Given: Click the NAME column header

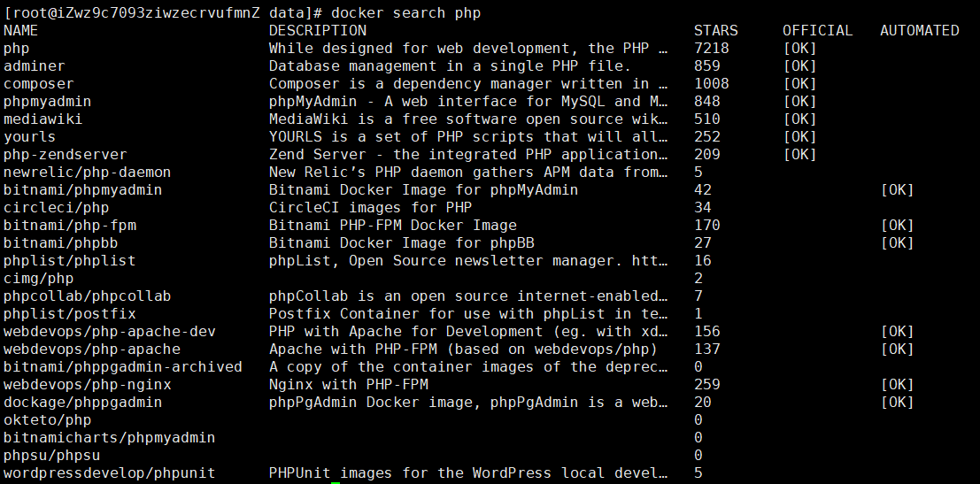Looking at the screenshot, I should (21, 30).
